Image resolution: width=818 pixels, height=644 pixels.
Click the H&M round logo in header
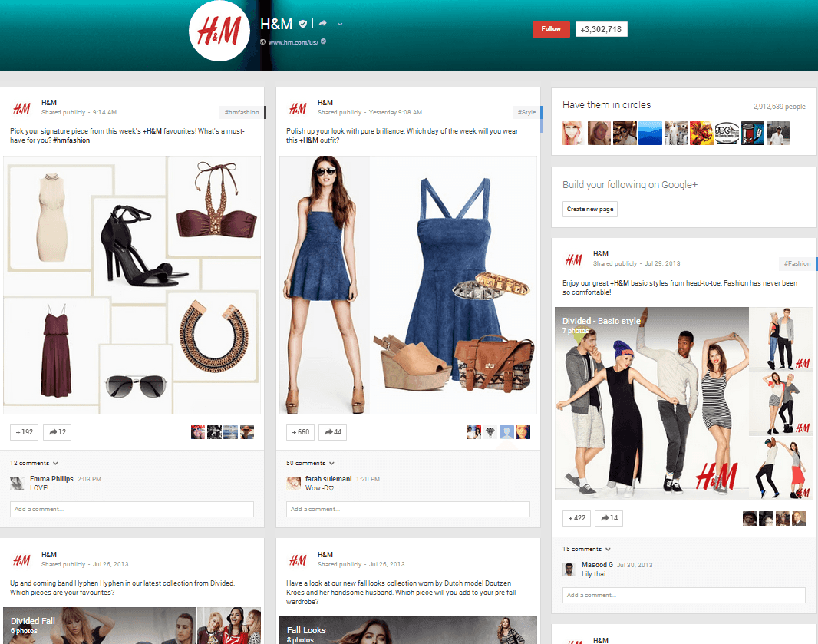pos(219,31)
